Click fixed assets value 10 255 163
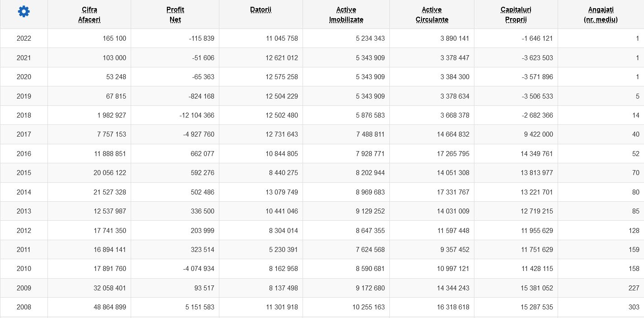Screen dimensions: 644x318 [x=369, y=307]
